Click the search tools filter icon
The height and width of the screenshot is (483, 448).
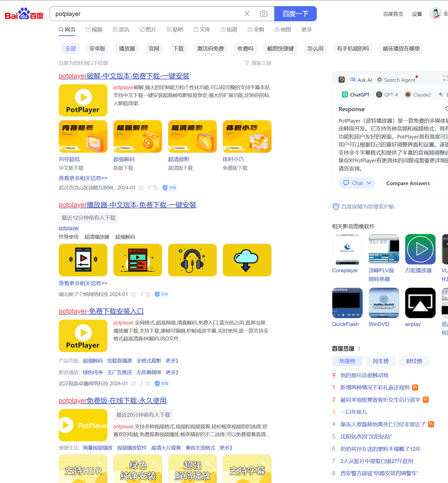[x=247, y=63]
